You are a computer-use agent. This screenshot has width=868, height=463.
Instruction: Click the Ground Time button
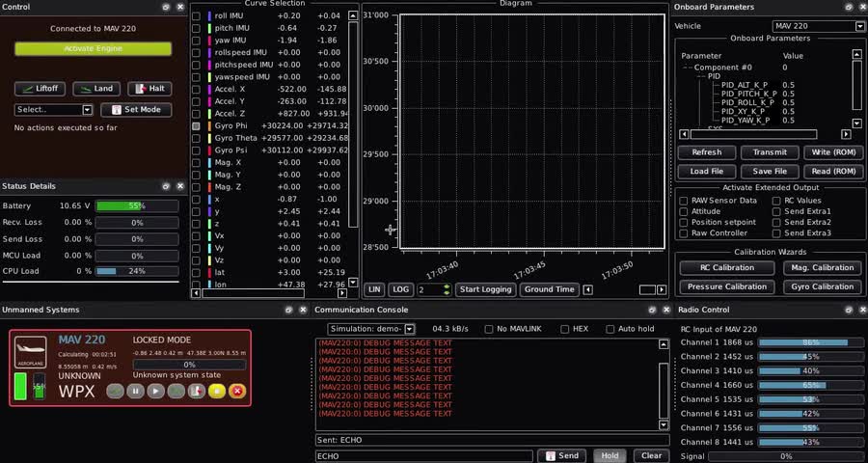[x=550, y=289]
